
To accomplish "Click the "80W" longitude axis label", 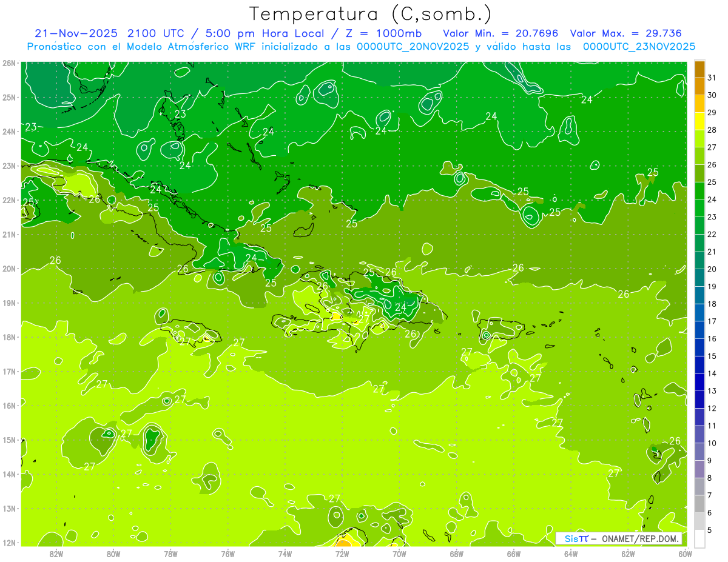I will pos(113,554).
